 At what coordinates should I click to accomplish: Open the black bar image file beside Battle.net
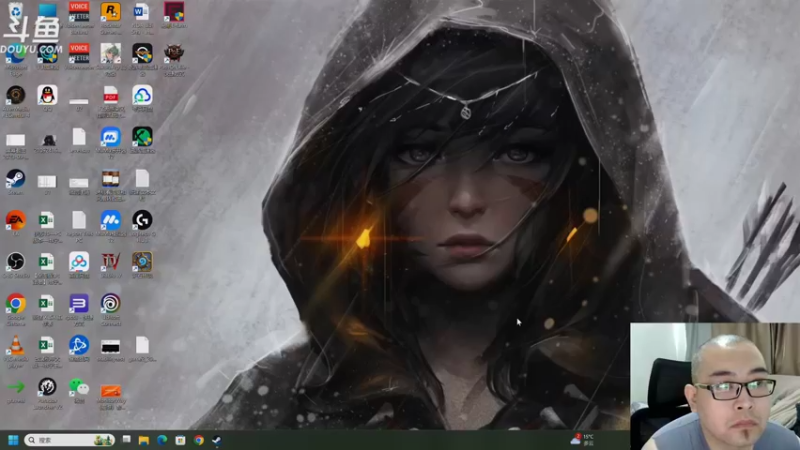click(x=111, y=347)
